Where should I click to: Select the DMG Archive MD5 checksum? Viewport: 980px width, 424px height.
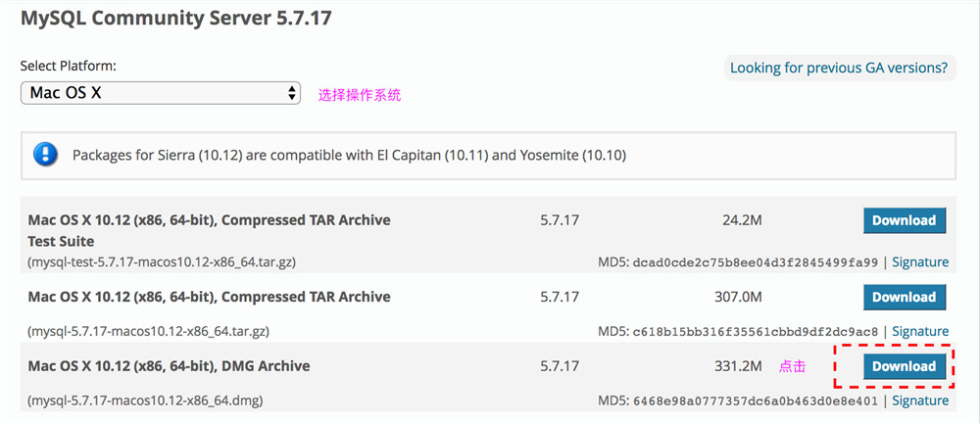pos(757,400)
